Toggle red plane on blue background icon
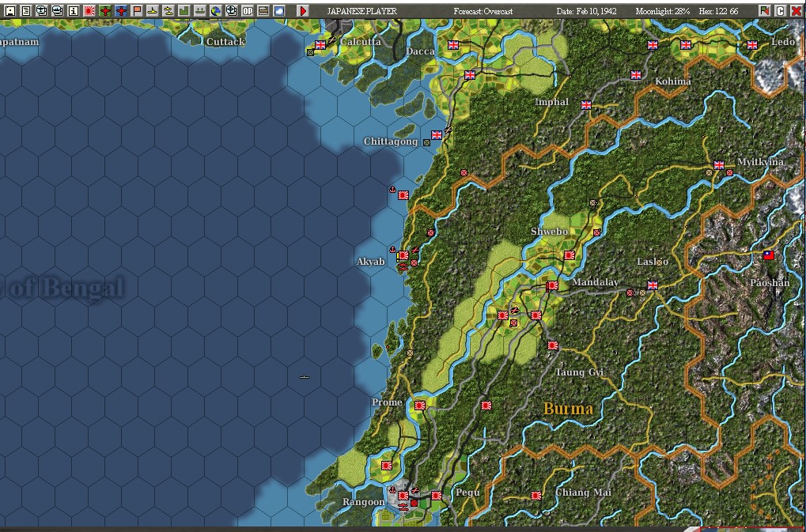The width and height of the screenshot is (806, 532). point(121,10)
